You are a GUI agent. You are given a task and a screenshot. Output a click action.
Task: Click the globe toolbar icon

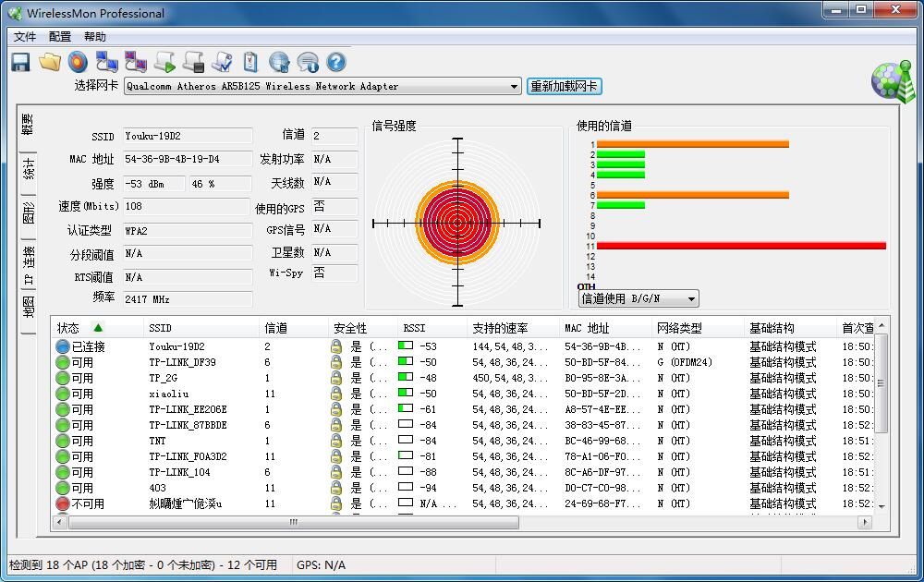pos(279,62)
